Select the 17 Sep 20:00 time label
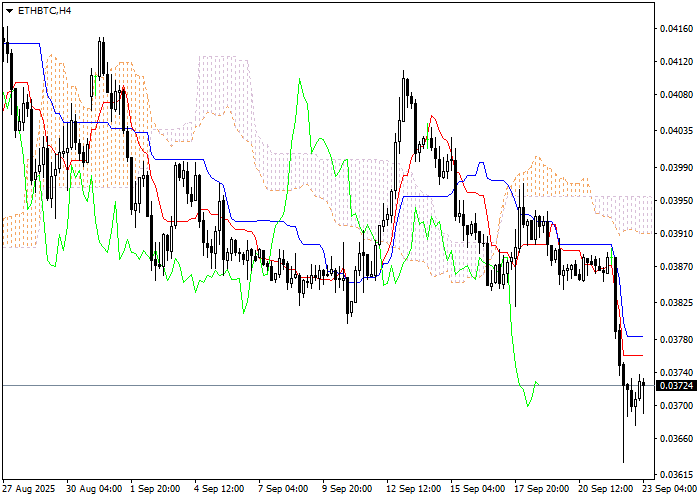Viewport: 700px width, 500px height. (x=540, y=489)
